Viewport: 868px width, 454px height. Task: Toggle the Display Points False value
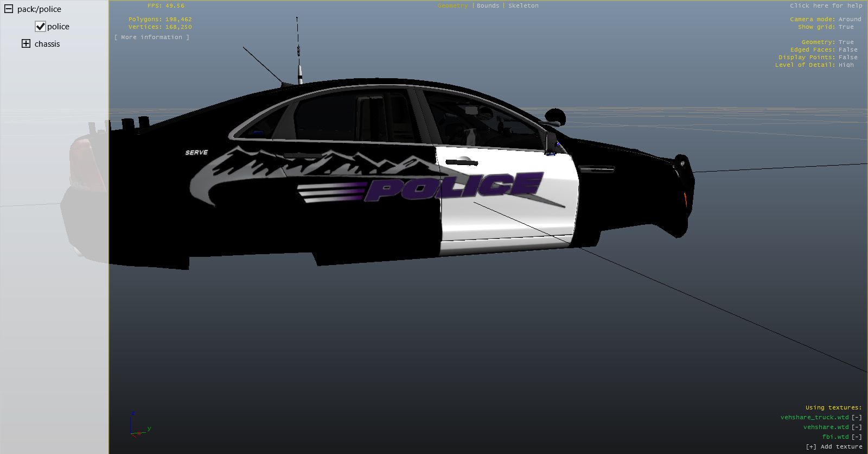coord(848,58)
